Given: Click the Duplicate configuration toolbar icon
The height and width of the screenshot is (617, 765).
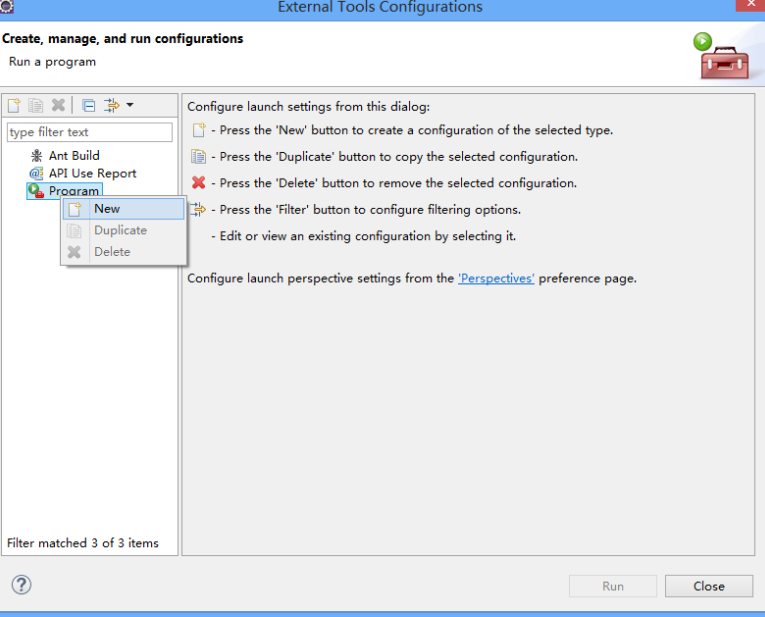Looking at the screenshot, I should (x=35, y=105).
